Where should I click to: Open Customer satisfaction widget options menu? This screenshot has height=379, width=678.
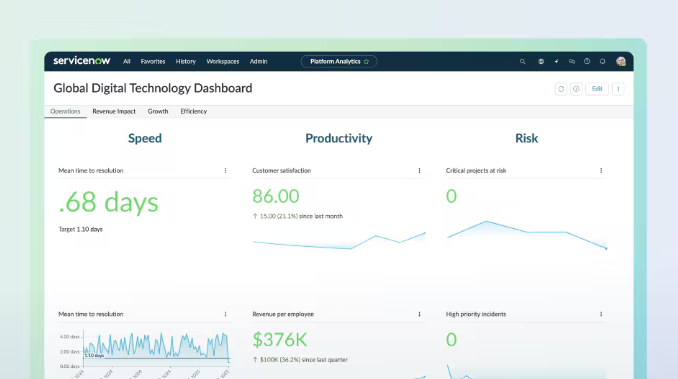click(419, 171)
